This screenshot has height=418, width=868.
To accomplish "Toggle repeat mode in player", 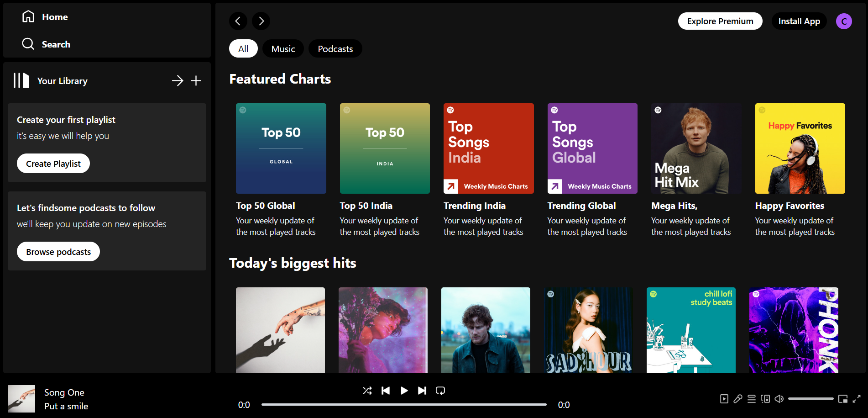I will pos(440,391).
